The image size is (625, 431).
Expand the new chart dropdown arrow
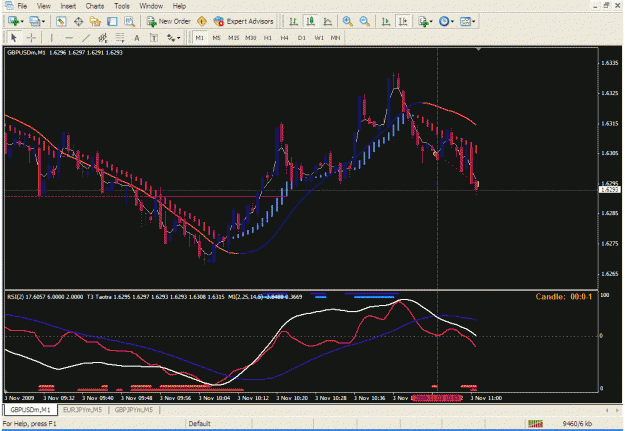pos(22,22)
